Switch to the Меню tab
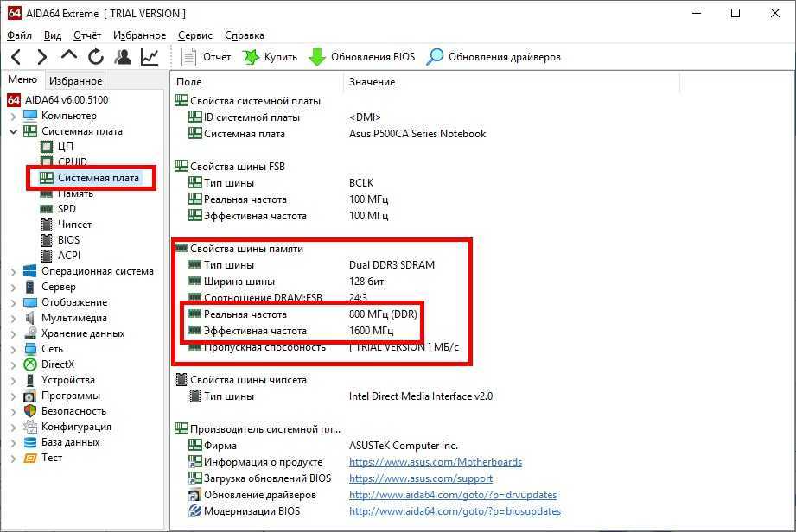Screen dimensions: 796x532 pos(22,79)
